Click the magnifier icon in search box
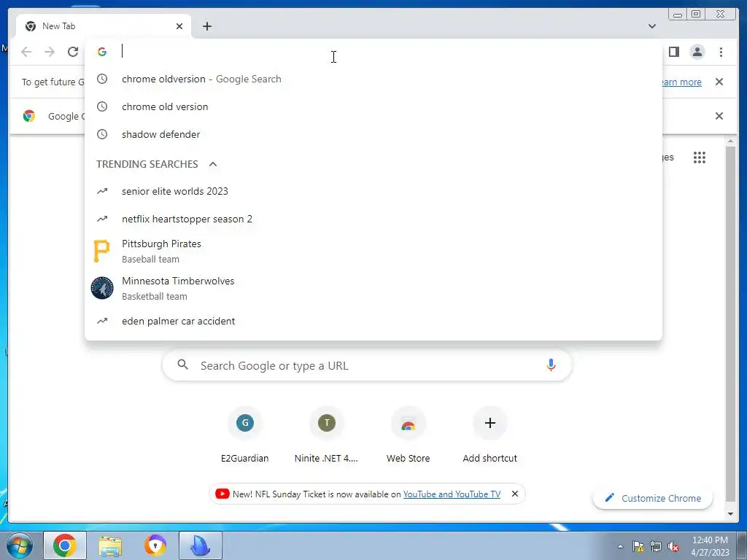 (x=182, y=365)
